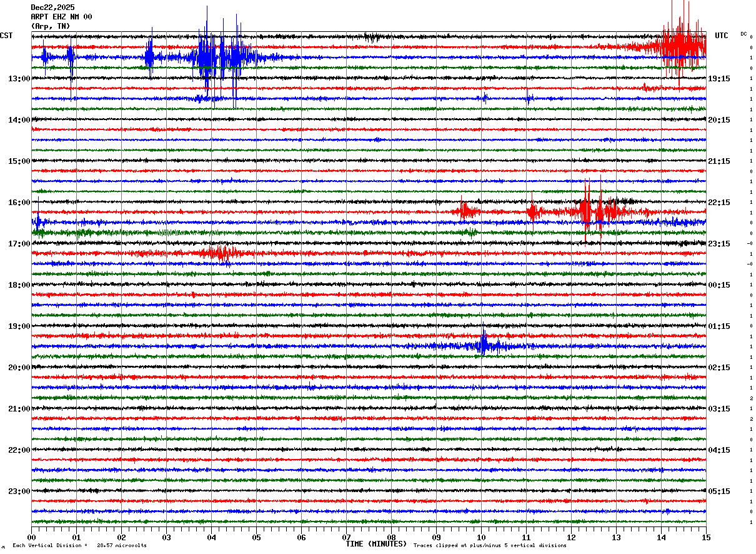This screenshot has width=756, height=554.
Task: Select the 14:00 CST row label
Action: click(19, 120)
